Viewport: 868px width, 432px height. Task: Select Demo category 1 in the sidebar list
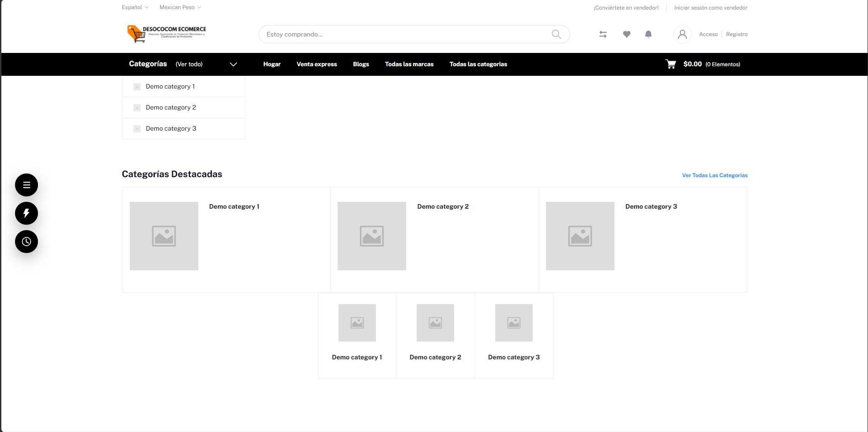[x=184, y=86]
